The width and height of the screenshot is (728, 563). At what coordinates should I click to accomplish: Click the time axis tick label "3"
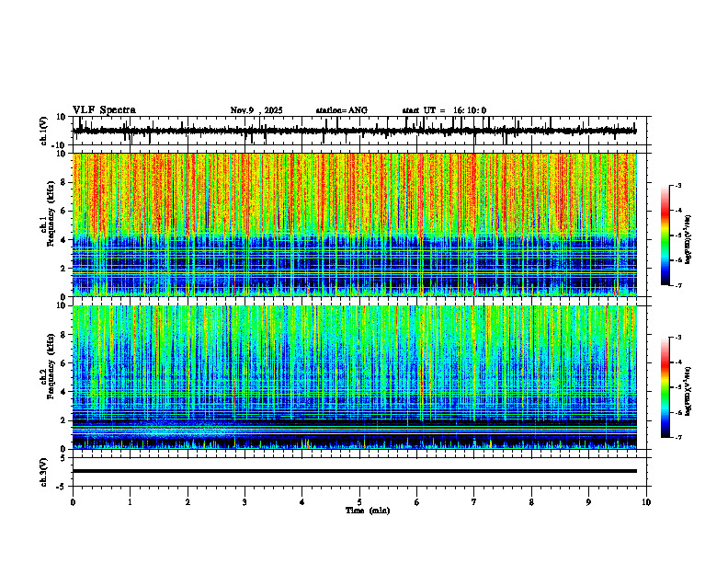tap(245, 502)
